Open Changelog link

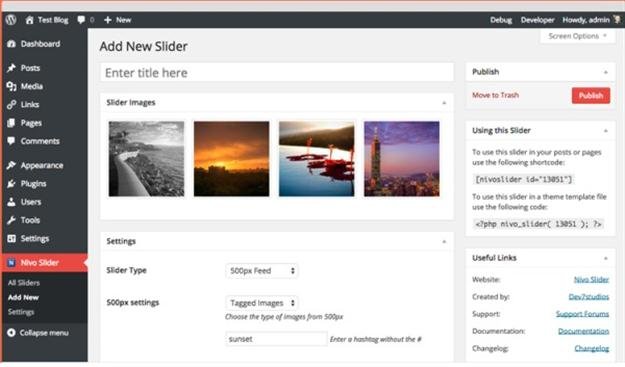(592, 348)
